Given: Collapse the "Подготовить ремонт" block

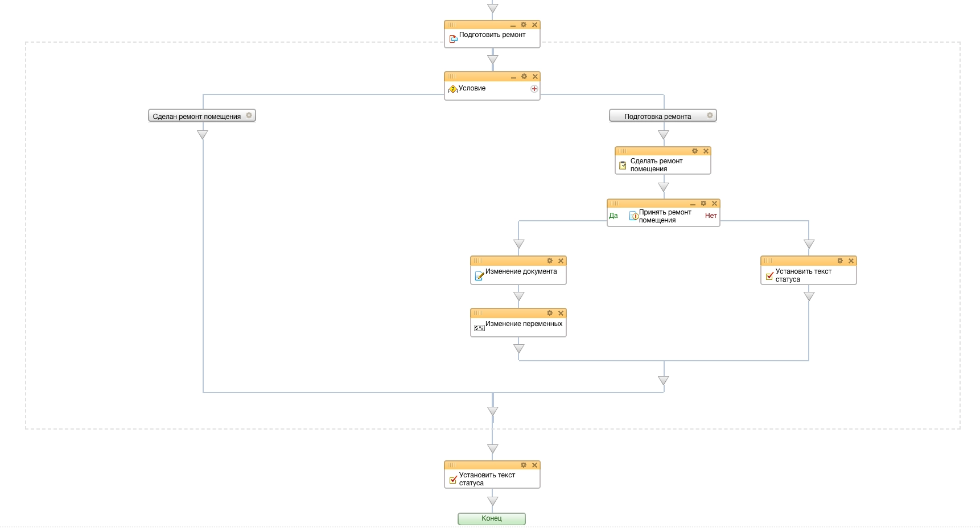Looking at the screenshot, I should point(513,26).
